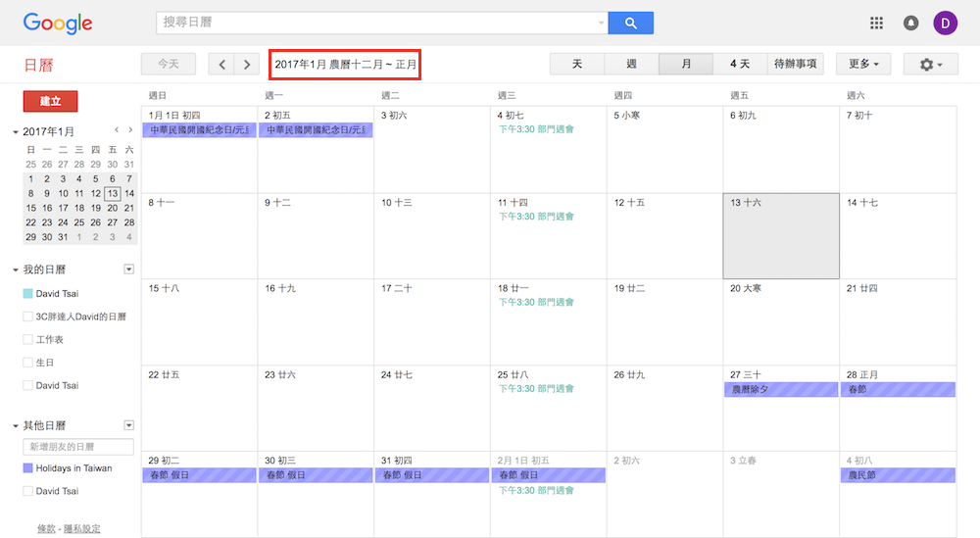Go to next month using main arrow
The height and width of the screenshot is (538, 980).
point(248,64)
